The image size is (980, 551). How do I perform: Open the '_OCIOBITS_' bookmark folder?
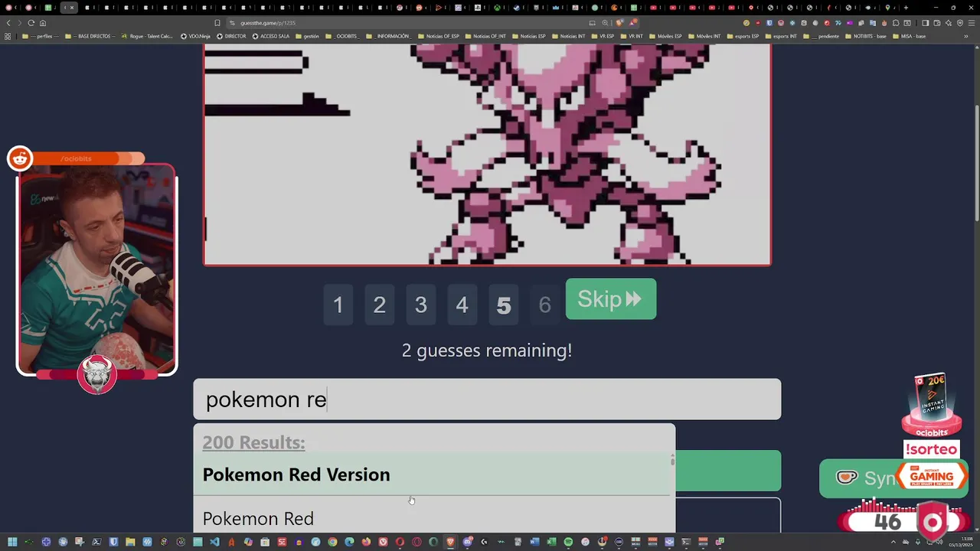pyautogui.click(x=341, y=36)
